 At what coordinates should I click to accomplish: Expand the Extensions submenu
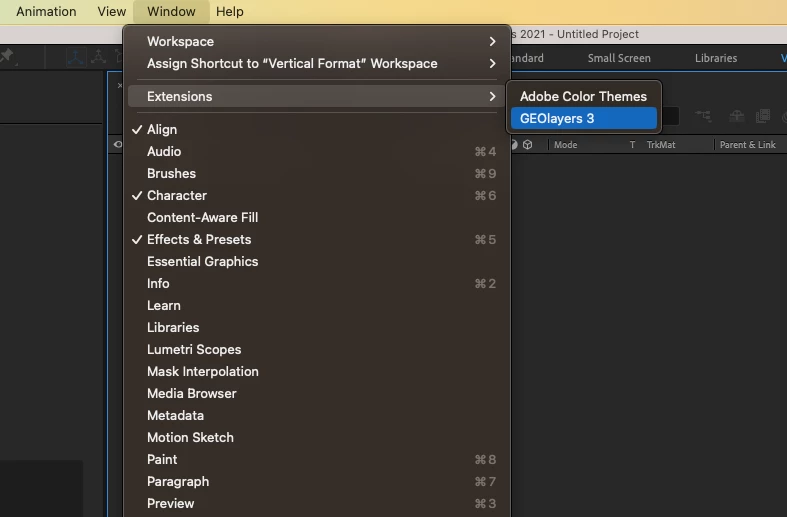pyautogui.click(x=316, y=96)
